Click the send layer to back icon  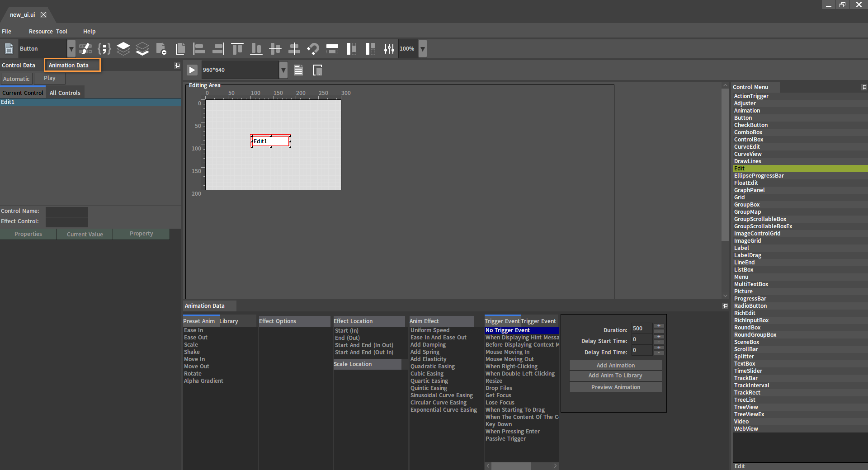[x=142, y=49]
